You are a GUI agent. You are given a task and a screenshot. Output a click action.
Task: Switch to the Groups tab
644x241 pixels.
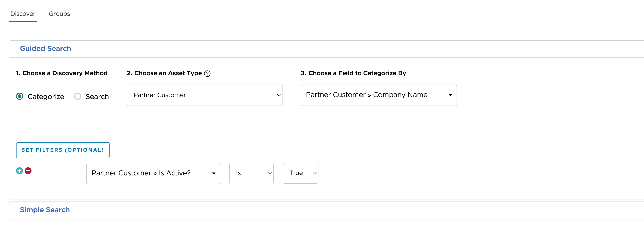click(x=59, y=14)
